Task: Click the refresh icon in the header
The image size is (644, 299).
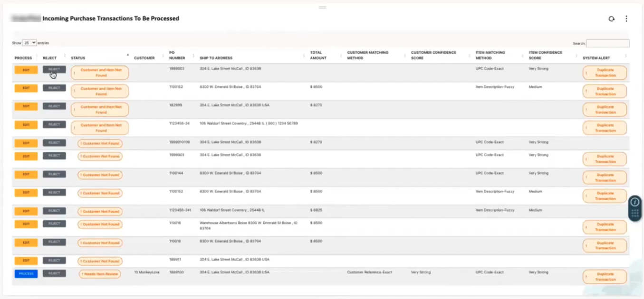Action: pos(612,19)
